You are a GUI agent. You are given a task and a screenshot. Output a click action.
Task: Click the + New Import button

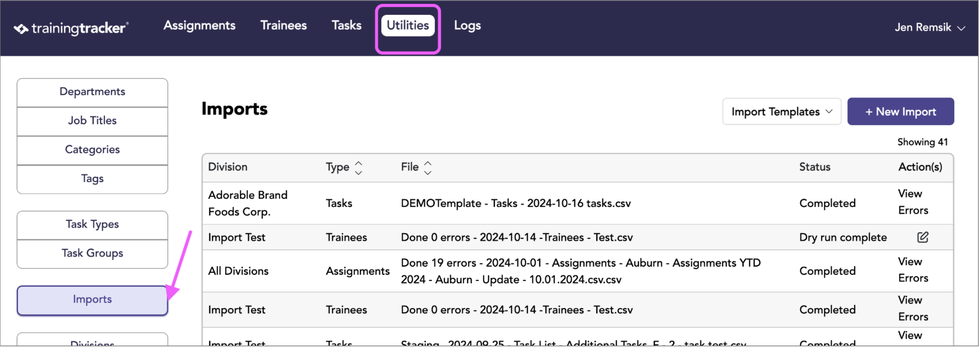[x=900, y=111]
